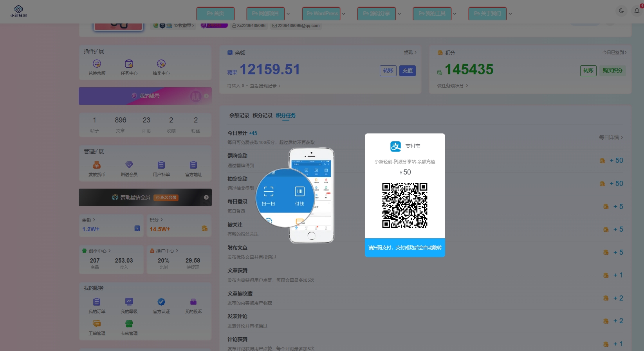644x351 pixels.
Task: Click the 赞助星钻会员 banner
Action: tap(145, 197)
